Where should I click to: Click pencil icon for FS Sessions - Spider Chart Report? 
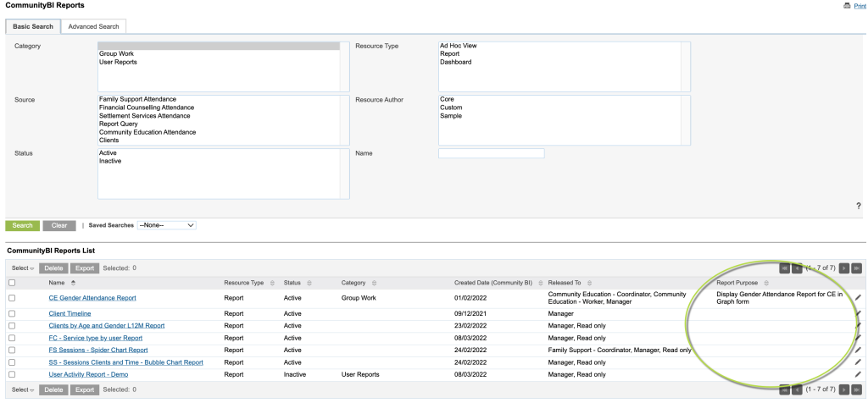click(858, 350)
